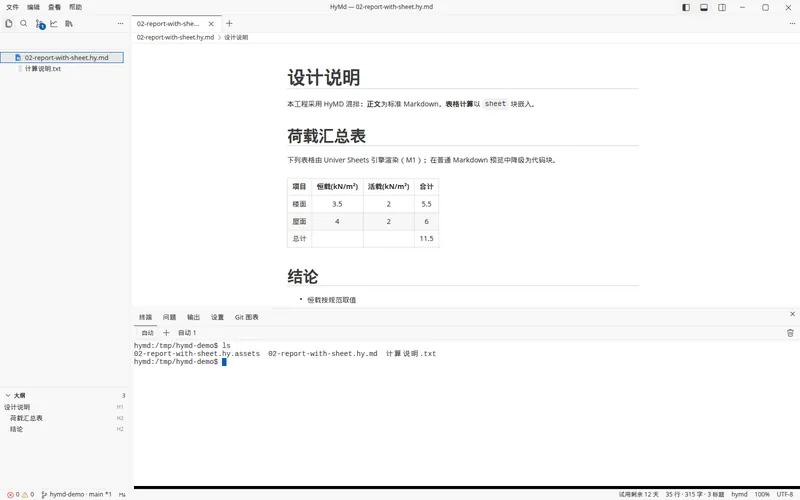
Task: Open the 帮助 menu
Action: [75, 7]
